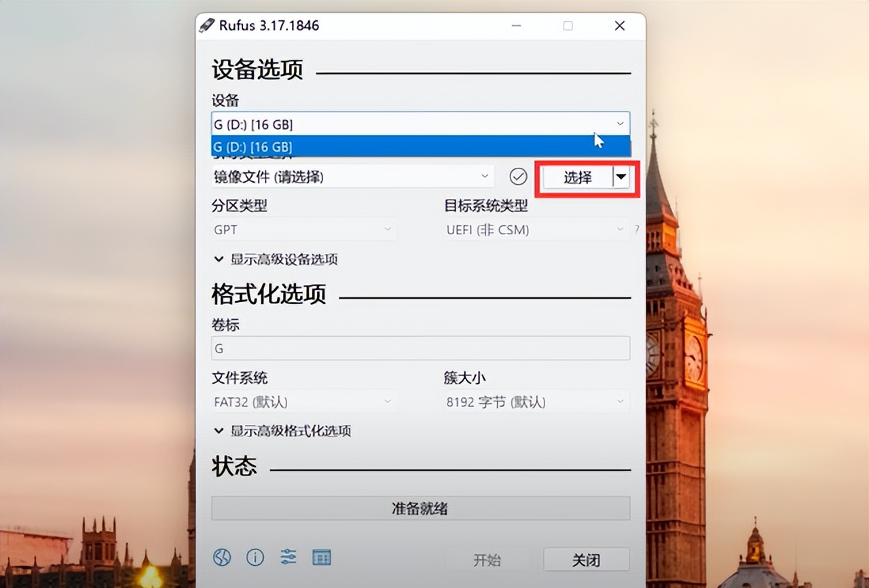Expand 显示高级设备选项
869x588 pixels.
click(x=278, y=259)
